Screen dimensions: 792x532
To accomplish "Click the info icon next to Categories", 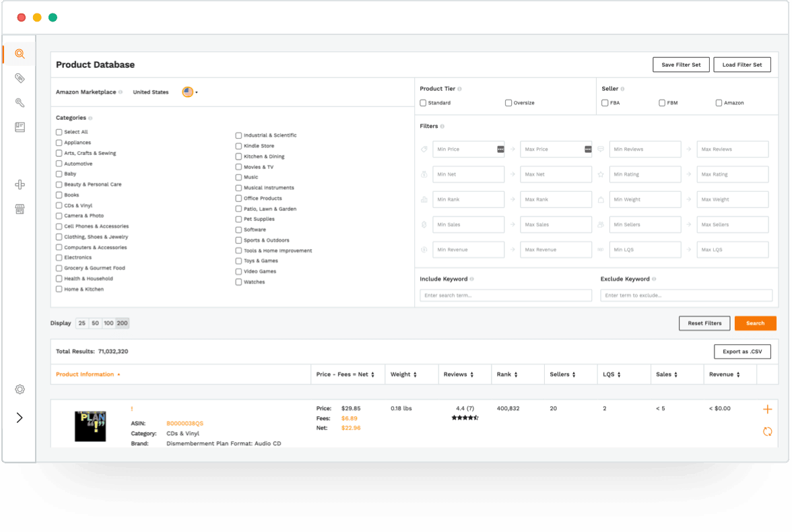I will [x=90, y=119].
